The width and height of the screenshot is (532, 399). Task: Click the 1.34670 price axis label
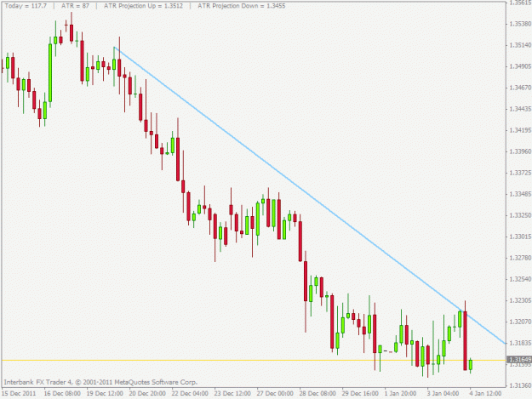click(x=520, y=88)
